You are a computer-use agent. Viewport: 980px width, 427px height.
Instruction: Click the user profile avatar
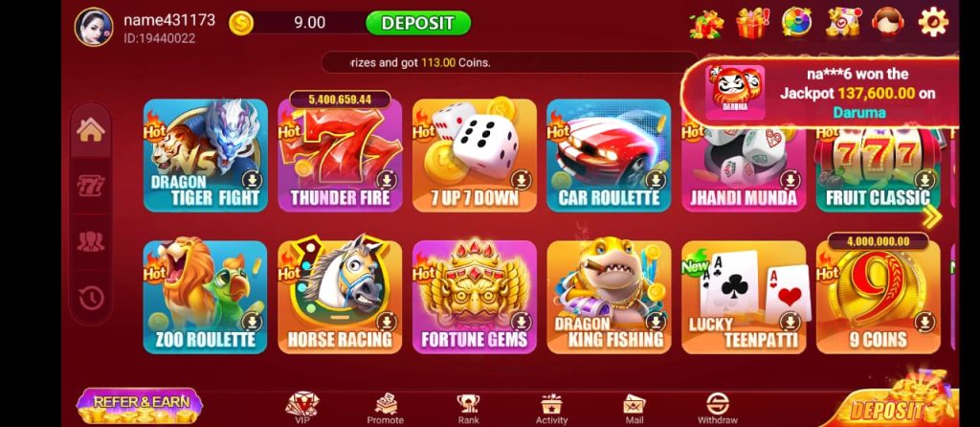[x=94, y=27]
